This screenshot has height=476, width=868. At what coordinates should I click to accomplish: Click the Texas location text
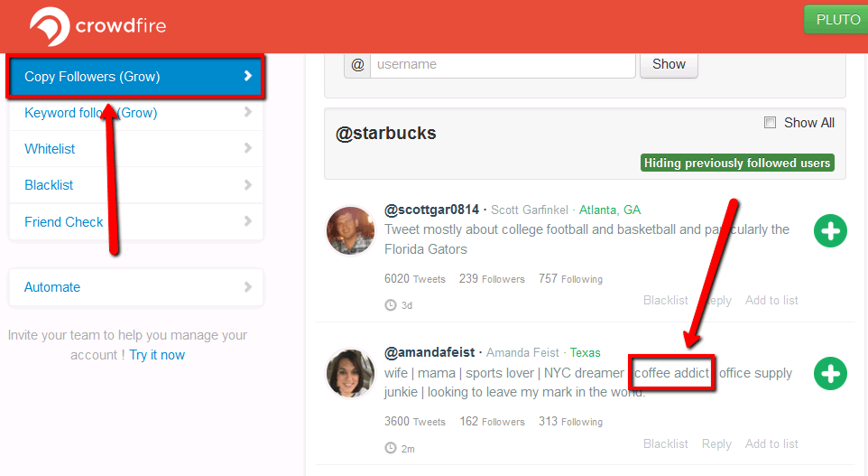(x=585, y=353)
